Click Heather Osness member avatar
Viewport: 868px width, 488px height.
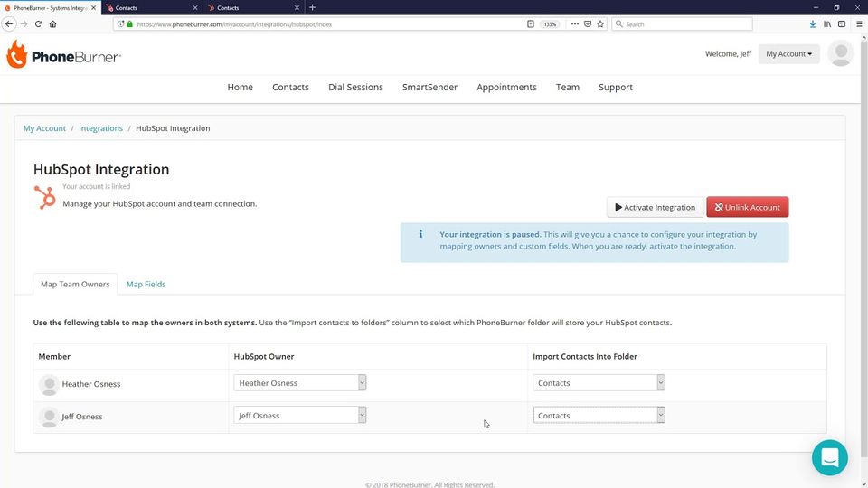[49, 385]
